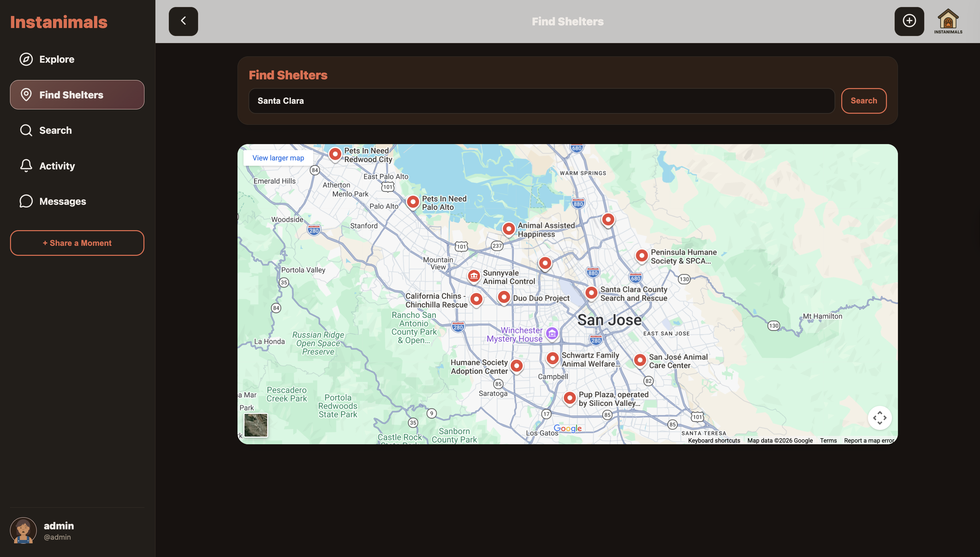Switch to satellite imagery thumbnail

click(x=256, y=425)
